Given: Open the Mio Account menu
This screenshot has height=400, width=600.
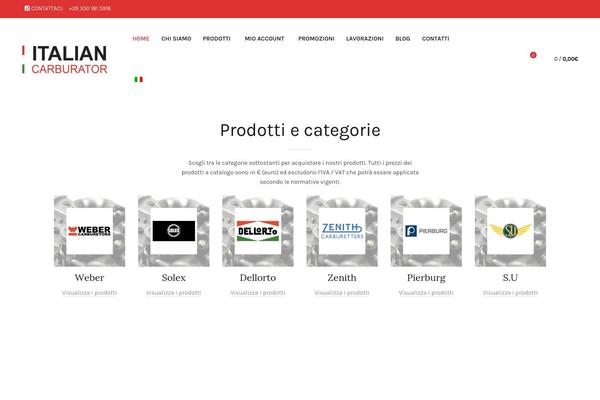Looking at the screenshot, I should pos(264,39).
